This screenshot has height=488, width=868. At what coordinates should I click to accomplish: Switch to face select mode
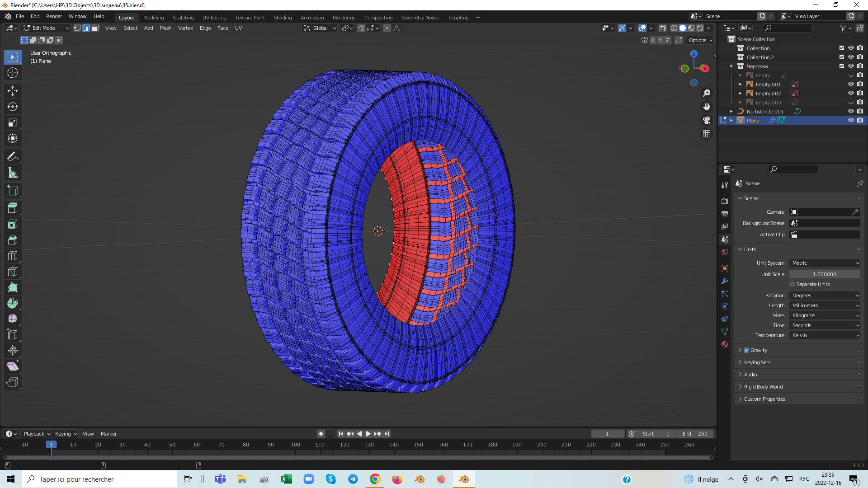point(95,28)
